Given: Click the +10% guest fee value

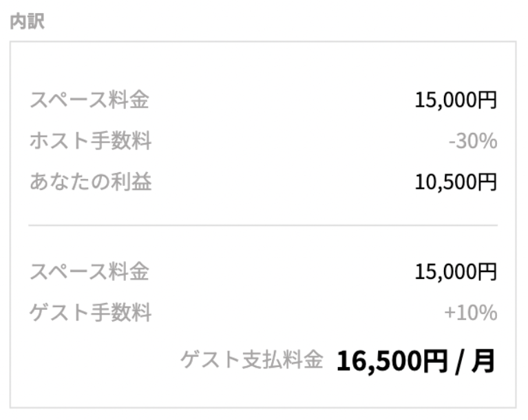Looking at the screenshot, I should coord(471,313).
